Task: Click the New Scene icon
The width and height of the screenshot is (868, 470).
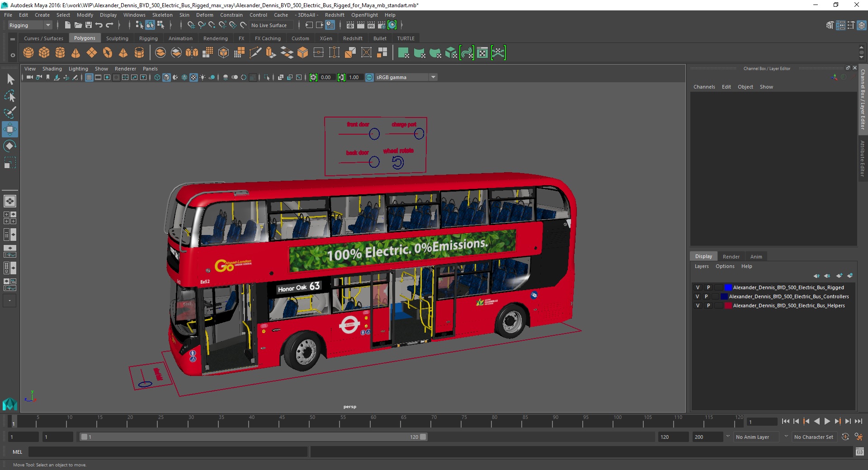Action: [x=67, y=25]
